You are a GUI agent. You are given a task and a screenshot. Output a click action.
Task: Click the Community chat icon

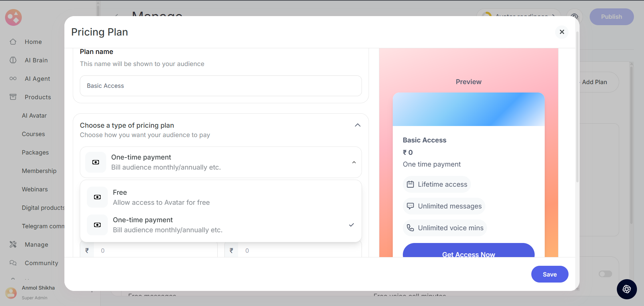click(x=13, y=263)
